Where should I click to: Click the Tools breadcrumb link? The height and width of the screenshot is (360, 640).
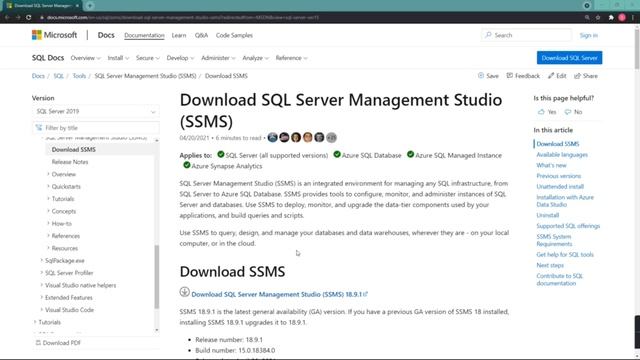pos(79,76)
